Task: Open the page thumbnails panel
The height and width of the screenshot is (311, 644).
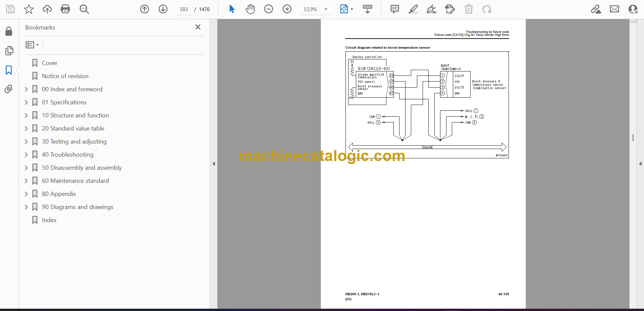Action: point(9,51)
